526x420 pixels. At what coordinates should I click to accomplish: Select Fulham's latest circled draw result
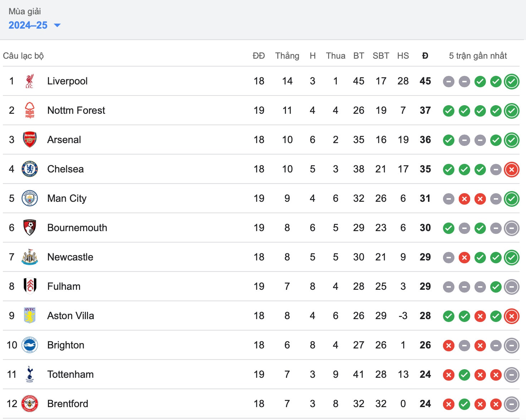pyautogui.click(x=512, y=287)
